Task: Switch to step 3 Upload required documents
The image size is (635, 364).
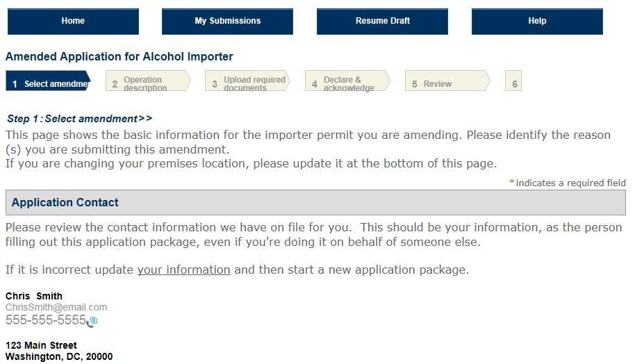Action: click(x=247, y=83)
